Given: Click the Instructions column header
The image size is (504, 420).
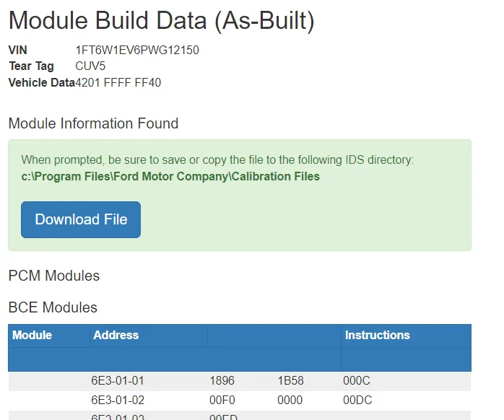Looking at the screenshot, I should pyautogui.click(x=378, y=335).
